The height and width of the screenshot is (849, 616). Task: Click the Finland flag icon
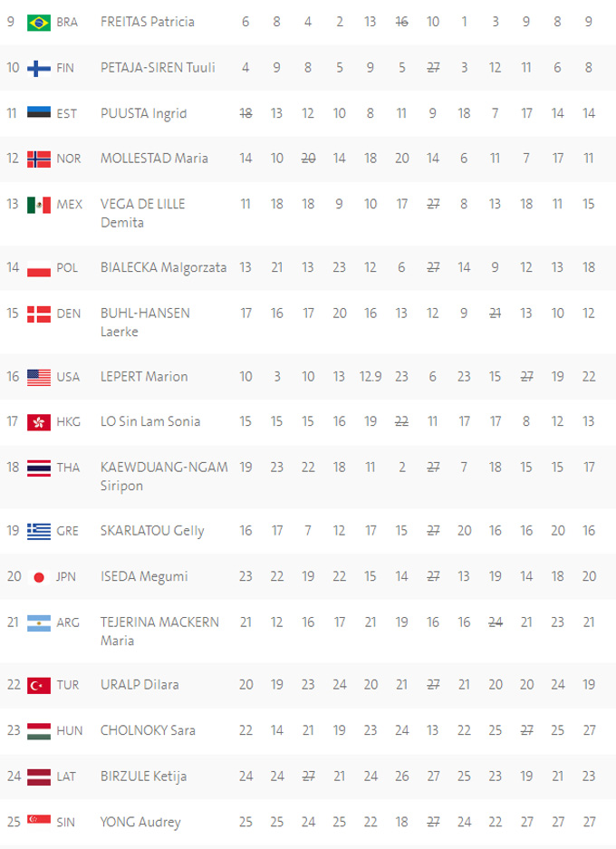(39, 68)
